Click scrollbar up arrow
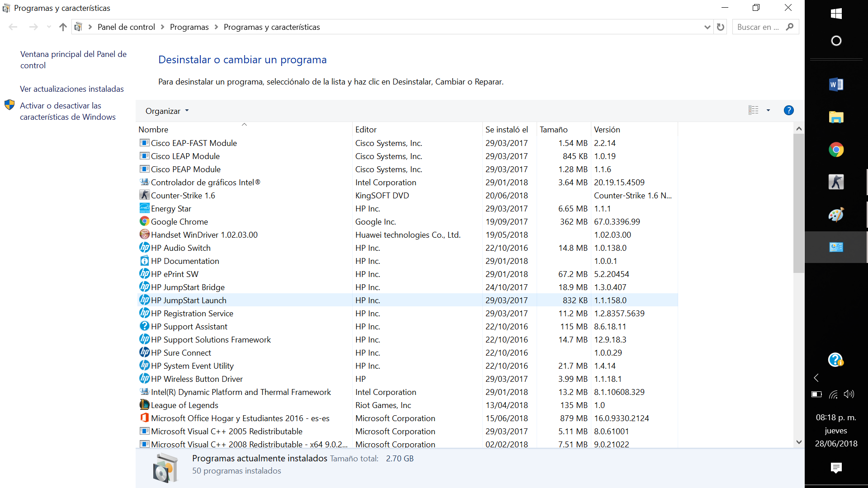The width and height of the screenshot is (868, 488). coord(799,129)
